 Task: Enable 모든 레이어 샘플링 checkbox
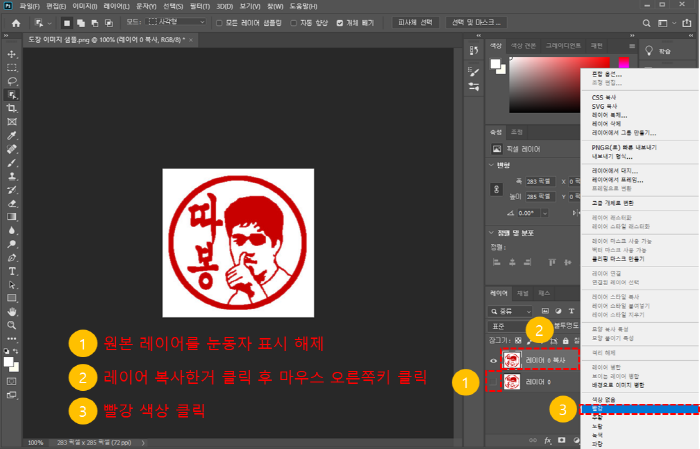tap(219, 23)
